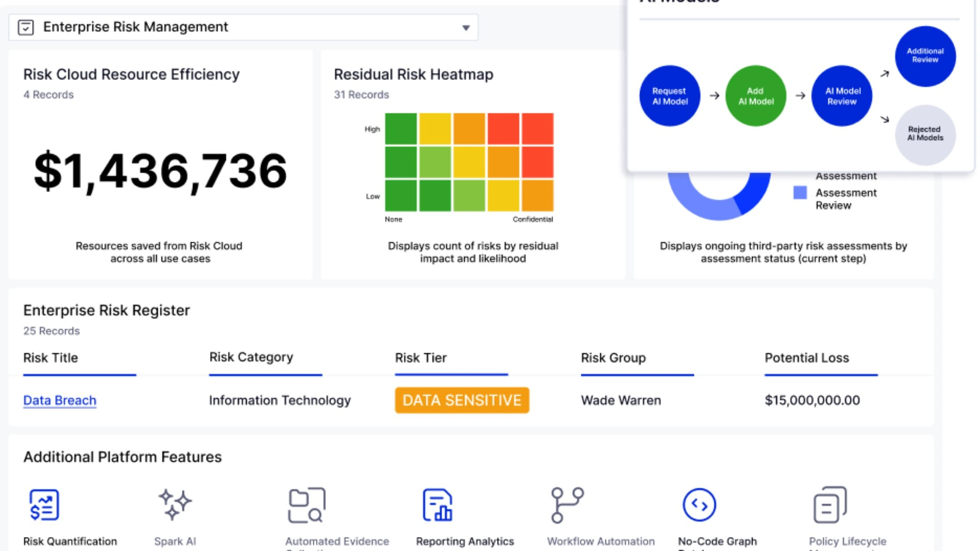Click the Risk Tier column header
The width and height of the screenshot is (980, 551).
point(420,358)
